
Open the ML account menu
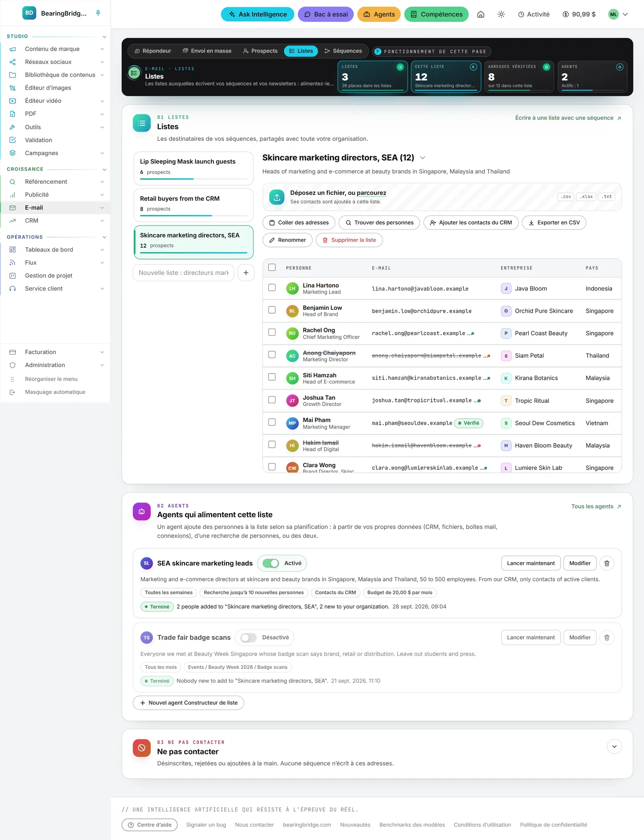coord(618,14)
